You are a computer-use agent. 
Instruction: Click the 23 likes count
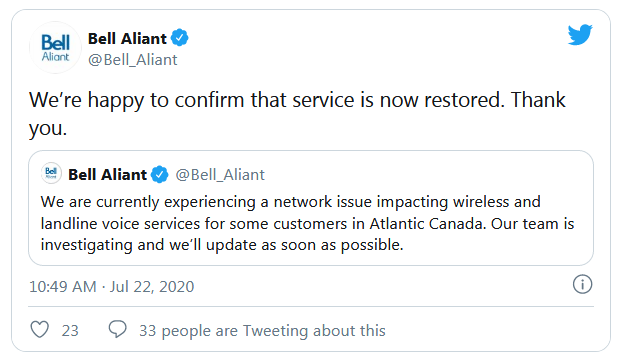tap(70, 331)
